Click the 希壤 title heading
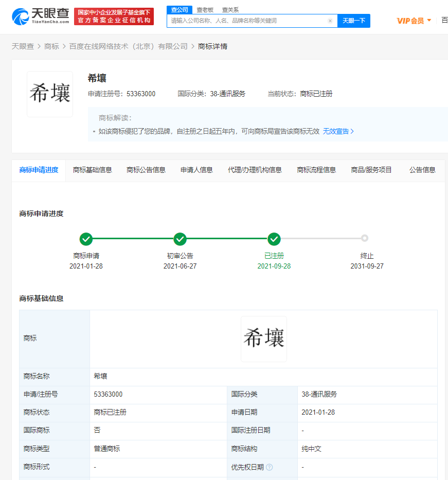This screenshot has width=448, height=480. point(97,78)
